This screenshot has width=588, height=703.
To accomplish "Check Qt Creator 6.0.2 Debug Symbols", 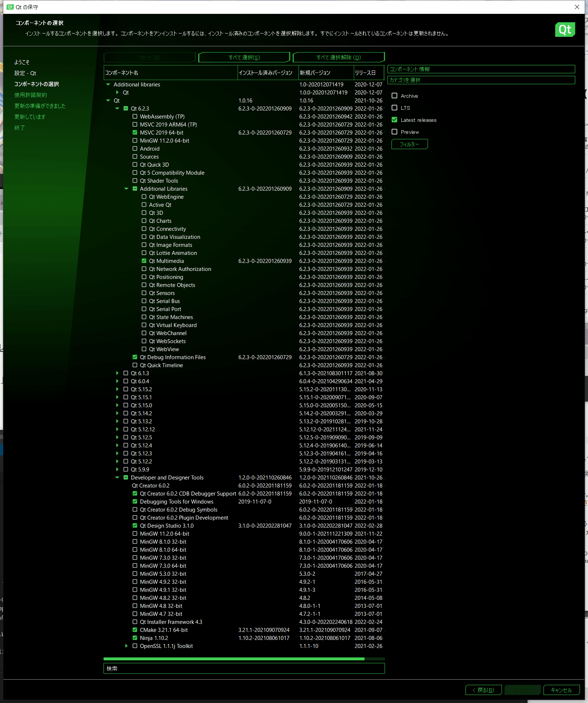I will pyautogui.click(x=135, y=509).
